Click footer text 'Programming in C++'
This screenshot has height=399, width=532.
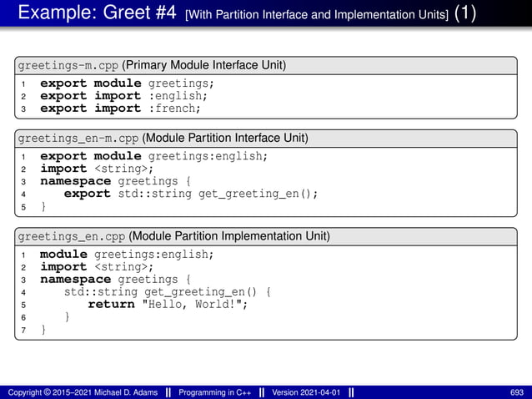click(x=214, y=392)
